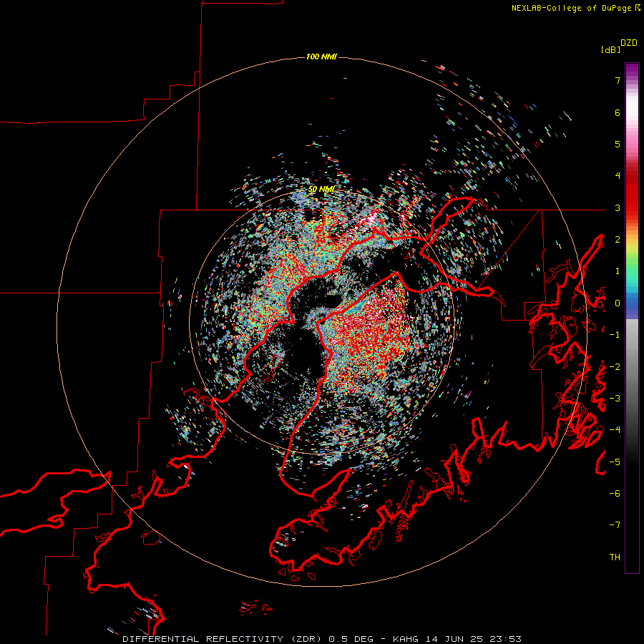Click the 50 NMI range ring label
This screenshot has height=644, width=644.
point(321,190)
